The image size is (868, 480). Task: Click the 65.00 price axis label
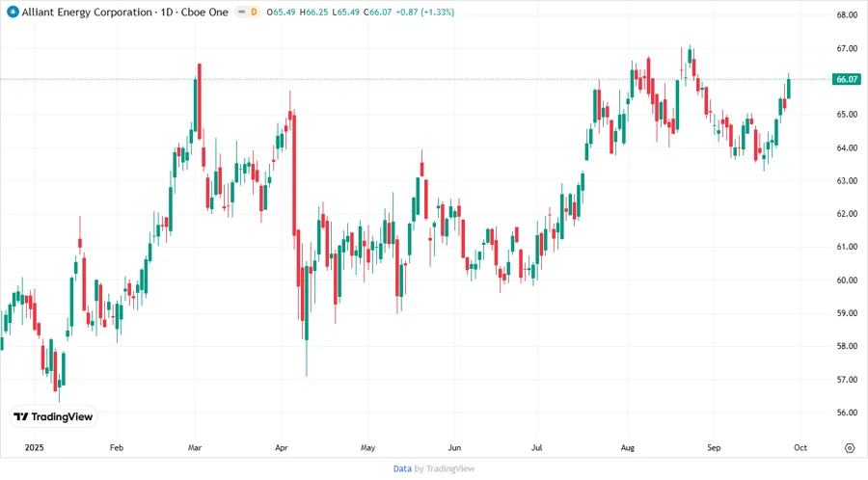(x=847, y=115)
